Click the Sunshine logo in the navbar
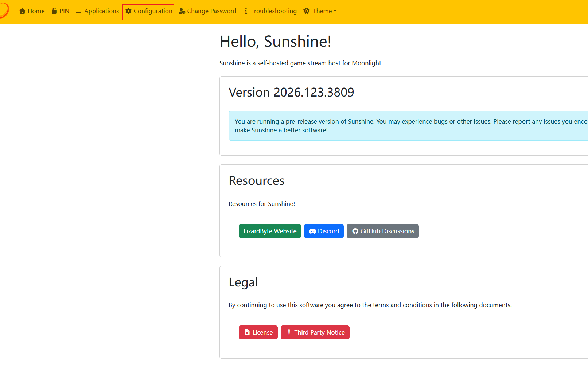 4,11
